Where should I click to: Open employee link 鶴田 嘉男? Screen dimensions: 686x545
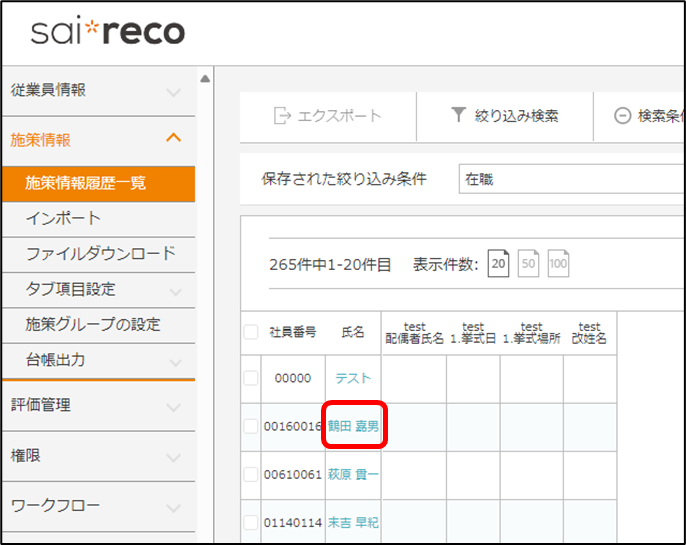pos(353,426)
